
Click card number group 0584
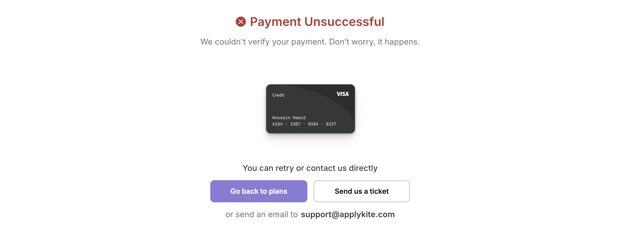(313, 124)
